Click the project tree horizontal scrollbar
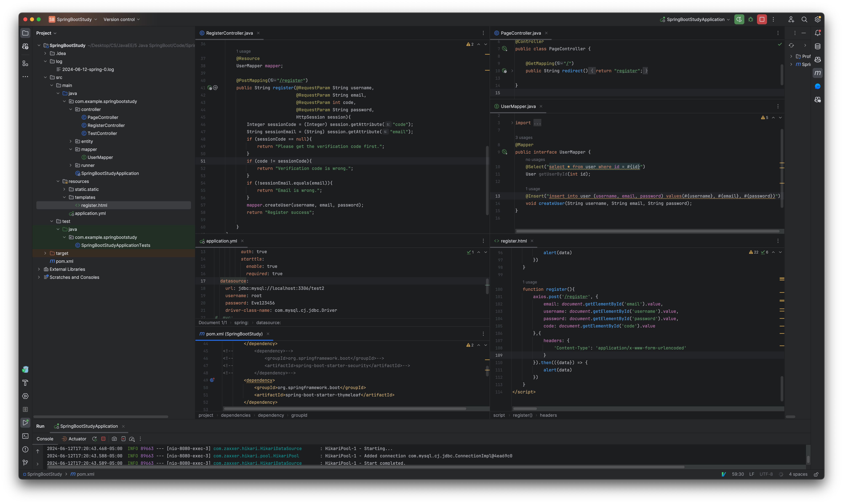Image resolution: width=843 pixels, height=504 pixels. tap(100, 416)
